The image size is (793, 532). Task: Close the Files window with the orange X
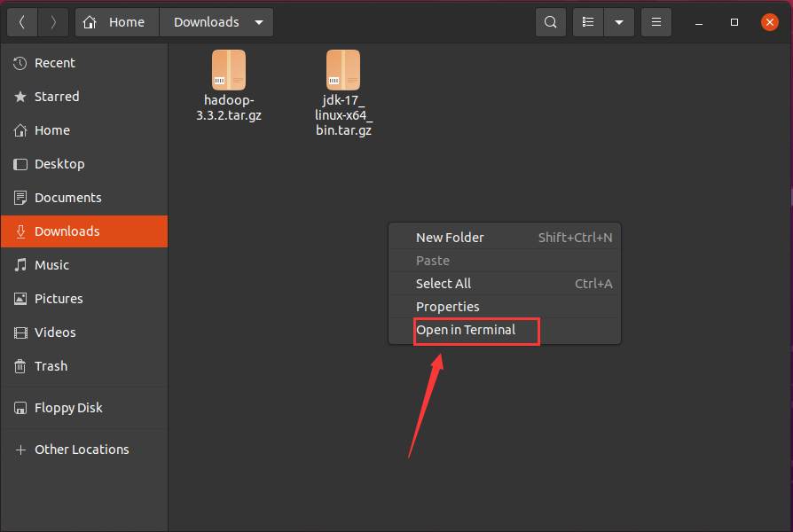click(770, 22)
